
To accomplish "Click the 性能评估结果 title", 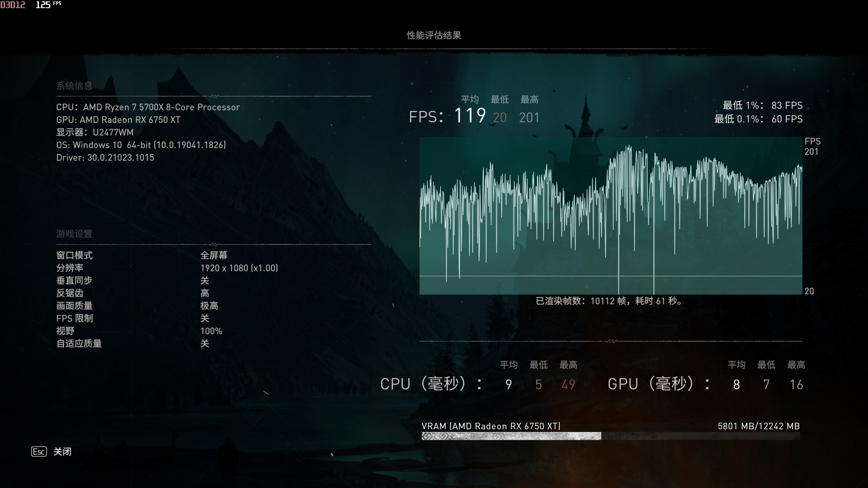I will click(x=434, y=35).
